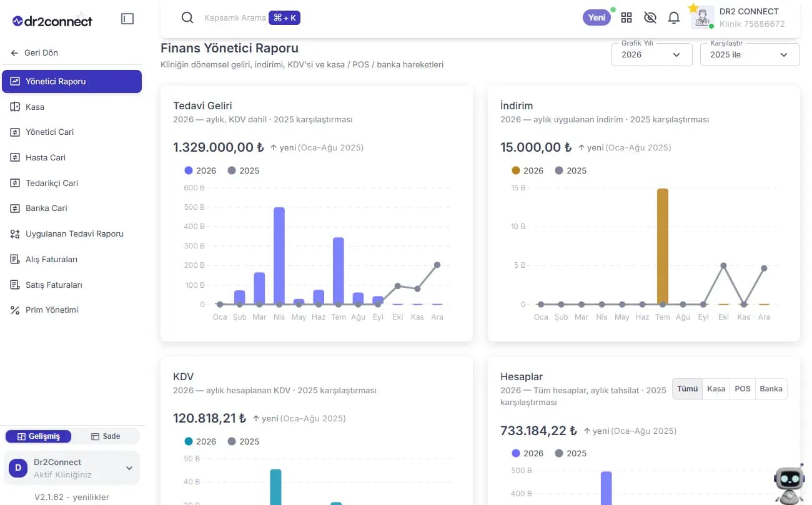
Task: Click the Alış Faturaları icon
Action: pyautogui.click(x=15, y=259)
